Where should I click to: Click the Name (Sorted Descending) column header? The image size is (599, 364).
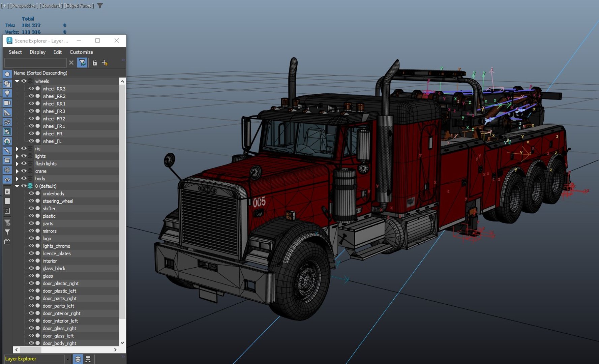(66, 73)
